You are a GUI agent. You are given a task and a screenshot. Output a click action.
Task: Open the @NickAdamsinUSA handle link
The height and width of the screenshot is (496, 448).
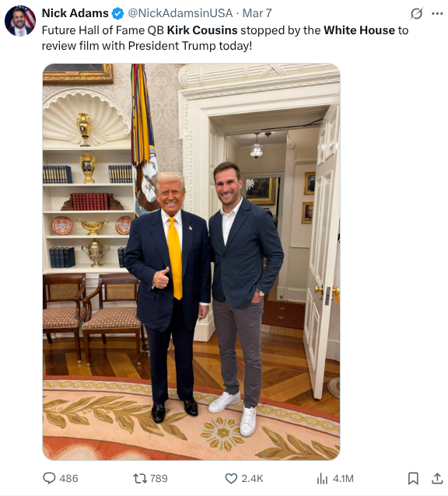pyautogui.click(x=180, y=13)
